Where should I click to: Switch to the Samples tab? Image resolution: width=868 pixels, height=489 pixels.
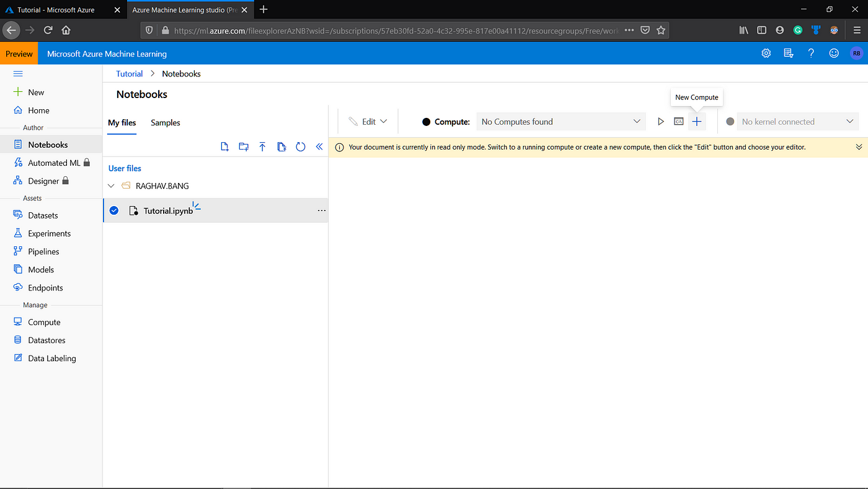pyautogui.click(x=166, y=123)
